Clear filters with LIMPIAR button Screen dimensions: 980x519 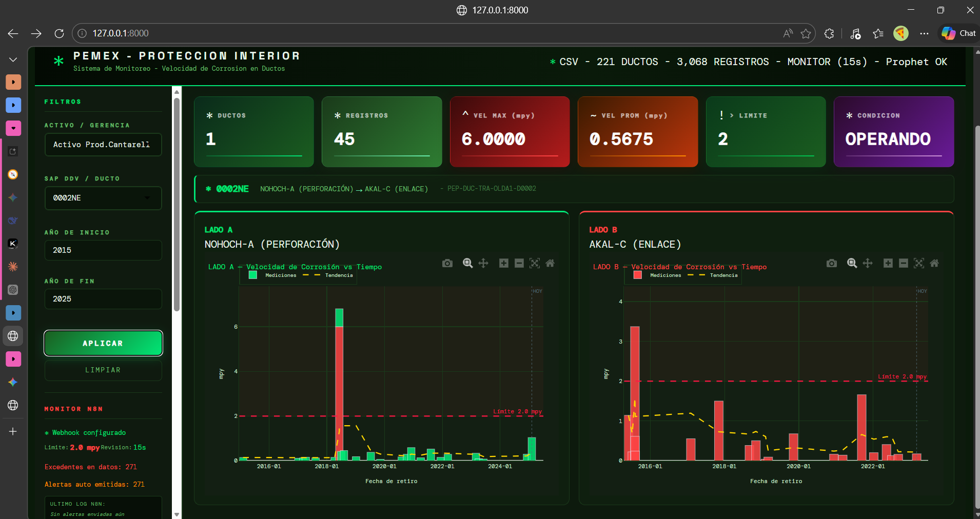pos(103,370)
